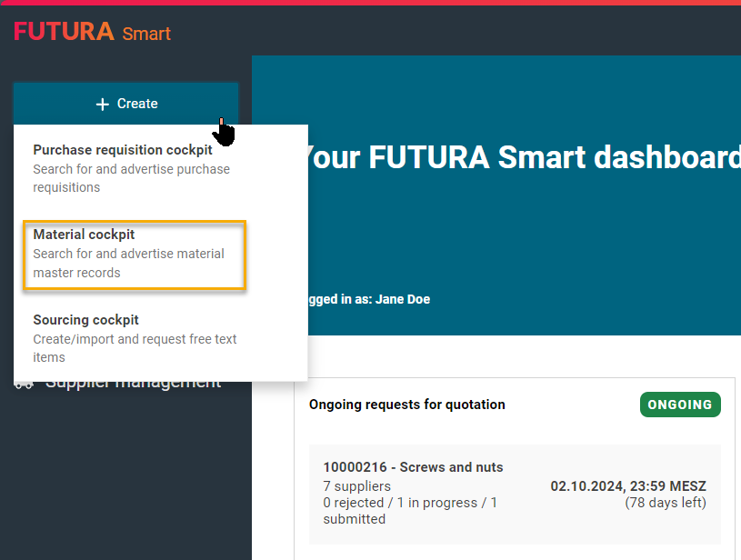Click the 78 days left indicator
This screenshot has width=741, height=560.
[665, 503]
